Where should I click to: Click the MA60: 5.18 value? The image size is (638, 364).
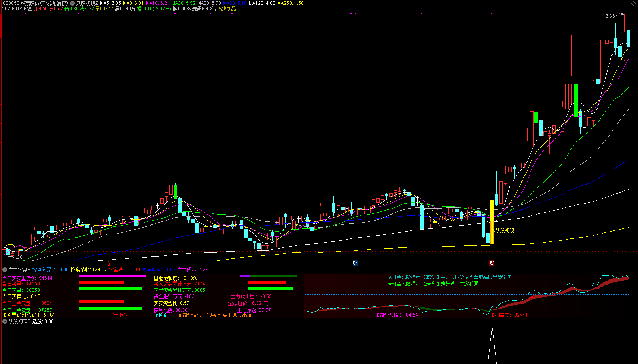pyautogui.click(x=235, y=3)
